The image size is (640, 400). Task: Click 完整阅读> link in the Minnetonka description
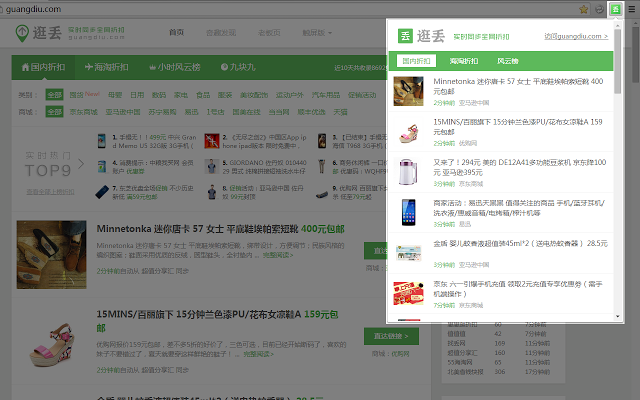pyautogui.click(x=278, y=255)
